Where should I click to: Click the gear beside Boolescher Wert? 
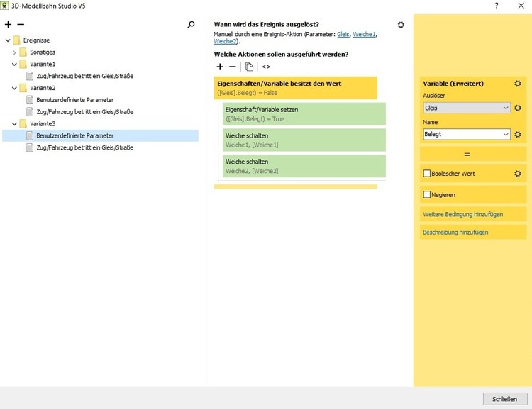518,173
